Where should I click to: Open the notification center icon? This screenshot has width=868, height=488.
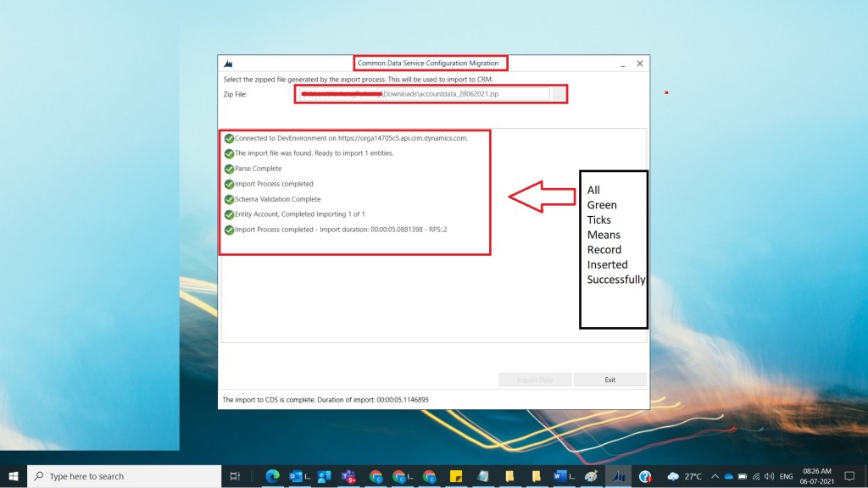(849, 476)
